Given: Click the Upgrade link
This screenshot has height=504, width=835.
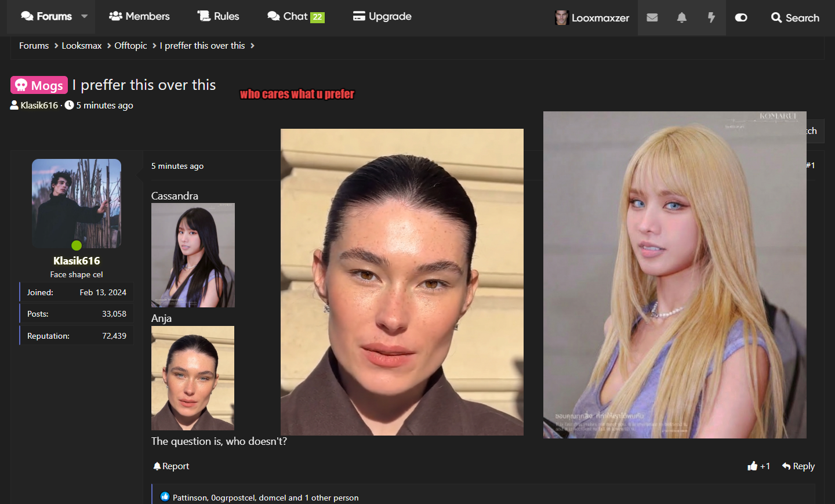Looking at the screenshot, I should point(382,16).
